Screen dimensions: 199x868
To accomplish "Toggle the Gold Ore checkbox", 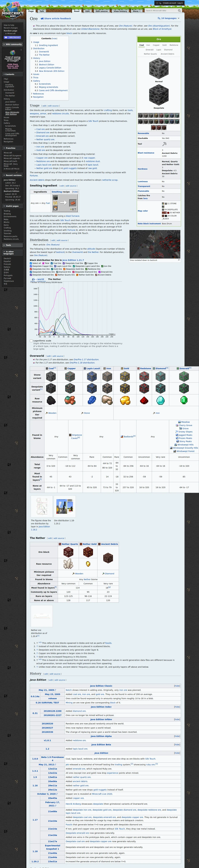I will [52, 269].
